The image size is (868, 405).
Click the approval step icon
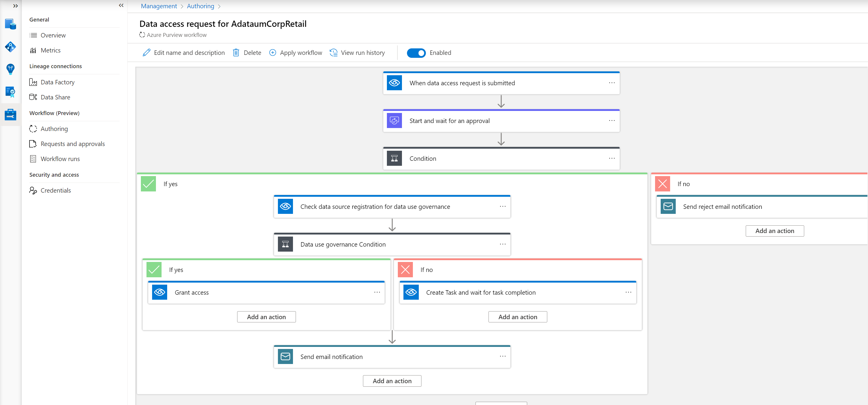[394, 121]
